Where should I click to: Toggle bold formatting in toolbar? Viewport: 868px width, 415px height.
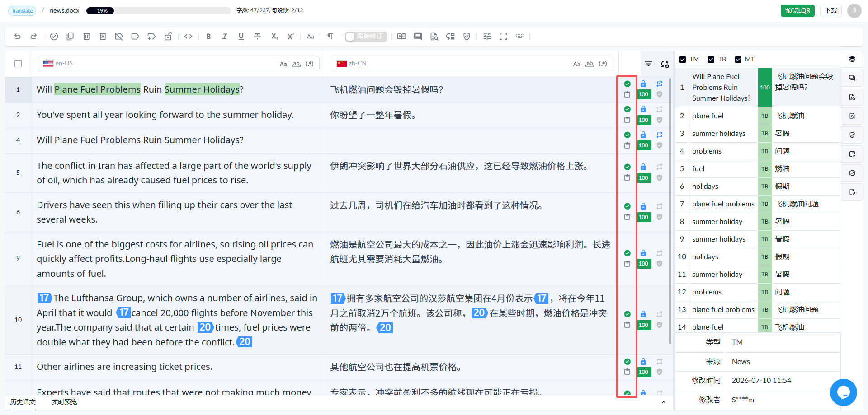point(208,37)
